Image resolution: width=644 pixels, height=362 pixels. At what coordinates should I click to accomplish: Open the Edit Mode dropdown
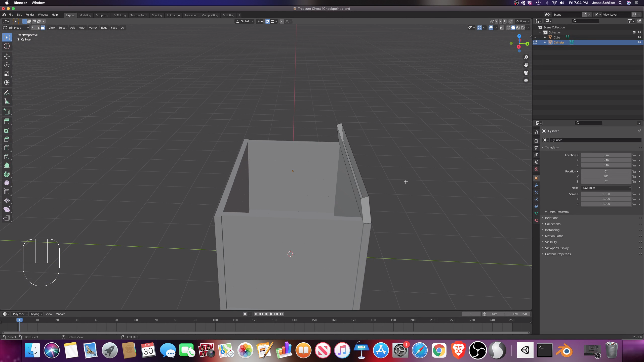16,28
